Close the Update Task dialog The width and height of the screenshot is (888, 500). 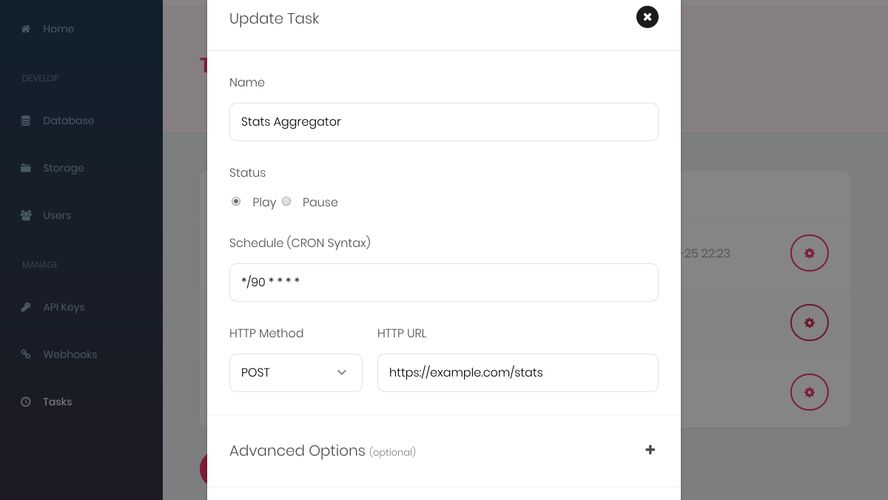click(x=647, y=17)
